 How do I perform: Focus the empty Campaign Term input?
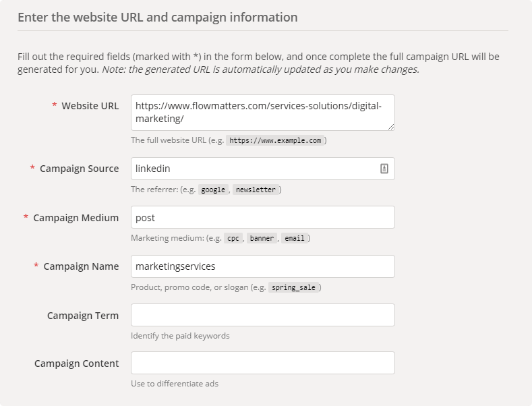click(x=262, y=315)
